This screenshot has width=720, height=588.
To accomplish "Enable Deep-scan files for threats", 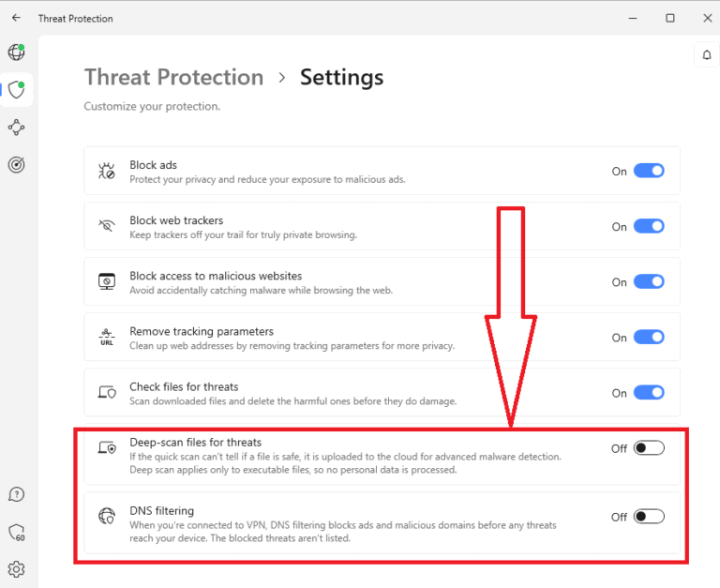I will pyautogui.click(x=649, y=448).
